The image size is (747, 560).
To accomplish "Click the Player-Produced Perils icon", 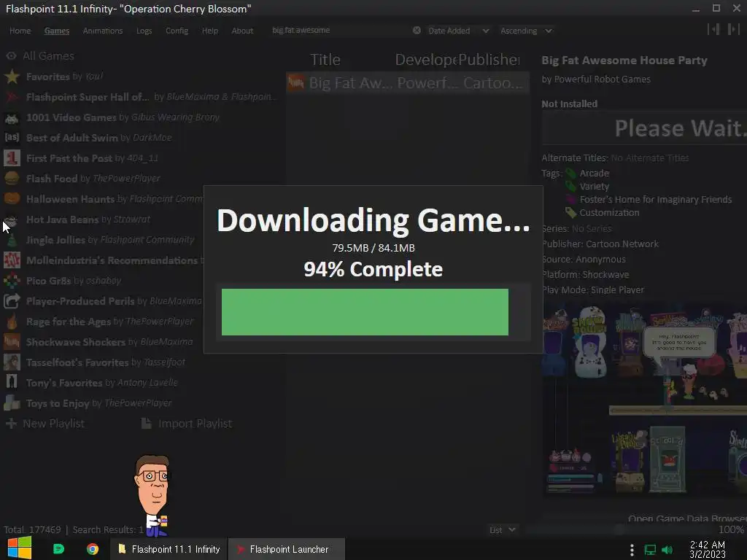I will (x=12, y=301).
